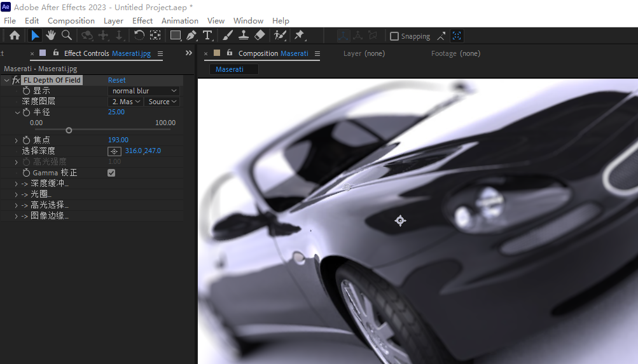Screen dimensions: 638x364
Task: Click the fx icon of FL Depth Of Field
Action: [x=16, y=80]
